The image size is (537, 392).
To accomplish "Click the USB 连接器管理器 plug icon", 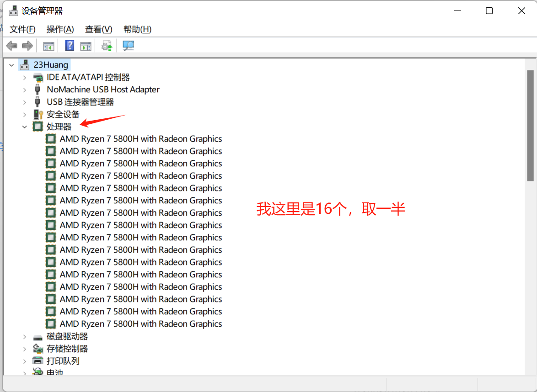I will click(x=38, y=102).
